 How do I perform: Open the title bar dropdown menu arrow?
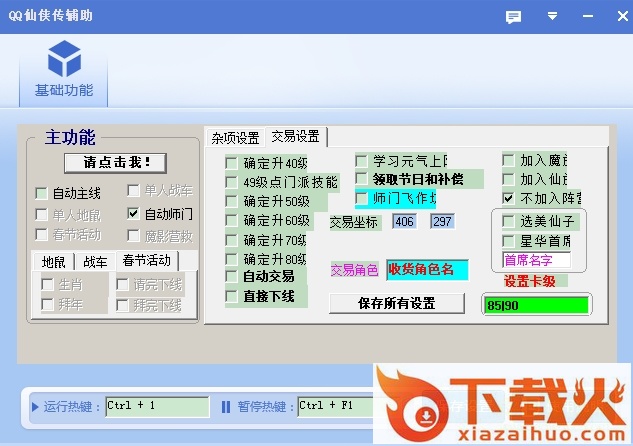(x=552, y=16)
